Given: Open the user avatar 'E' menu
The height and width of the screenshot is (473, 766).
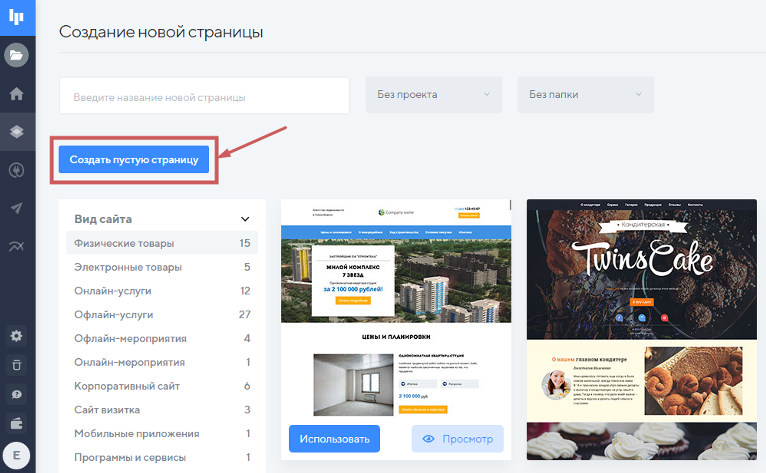Looking at the screenshot, I should coord(16,455).
